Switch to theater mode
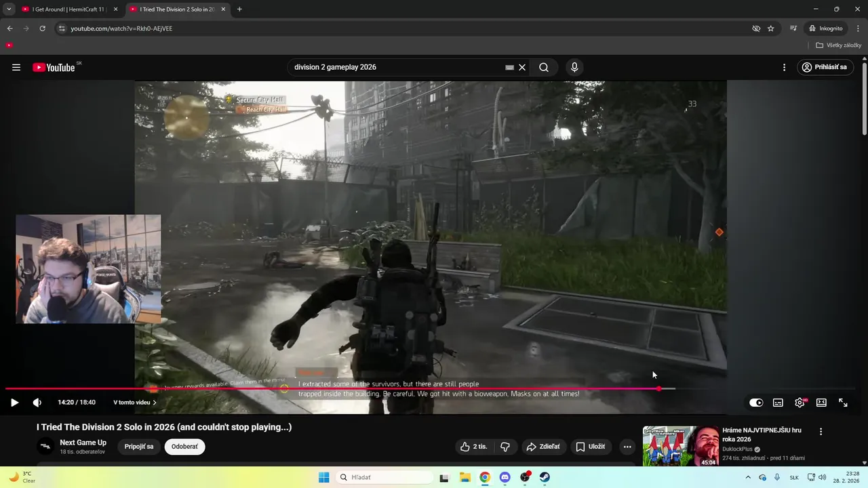868x488 pixels. (x=821, y=403)
